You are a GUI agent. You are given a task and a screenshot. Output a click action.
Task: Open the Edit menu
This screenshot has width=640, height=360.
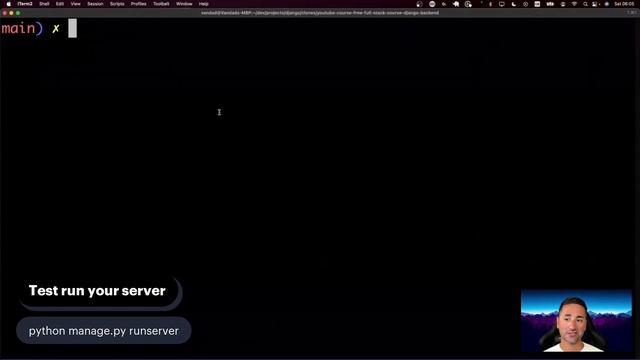tap(60, 4)
